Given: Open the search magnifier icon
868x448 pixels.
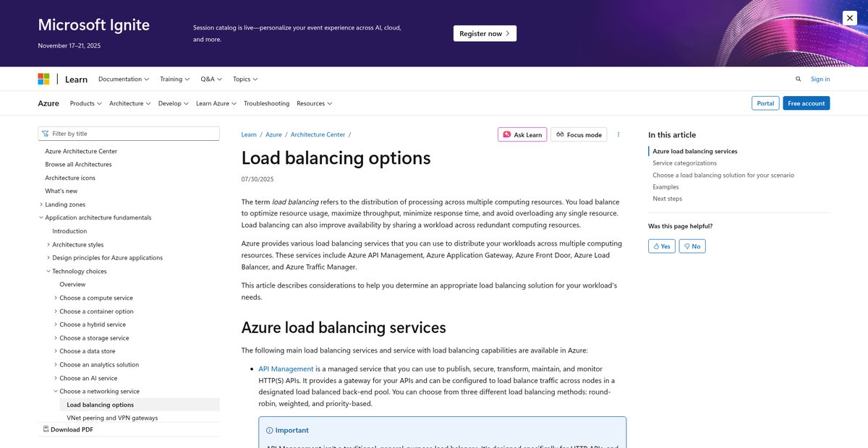Looking at the screenshot, I should coord(799,79).
